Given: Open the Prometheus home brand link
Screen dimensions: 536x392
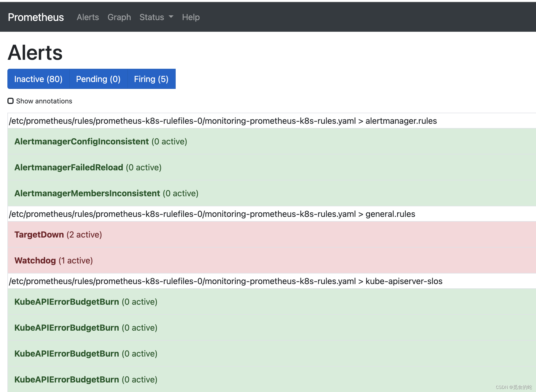Looking at the screenshot, I should click(x=36, y=17).
